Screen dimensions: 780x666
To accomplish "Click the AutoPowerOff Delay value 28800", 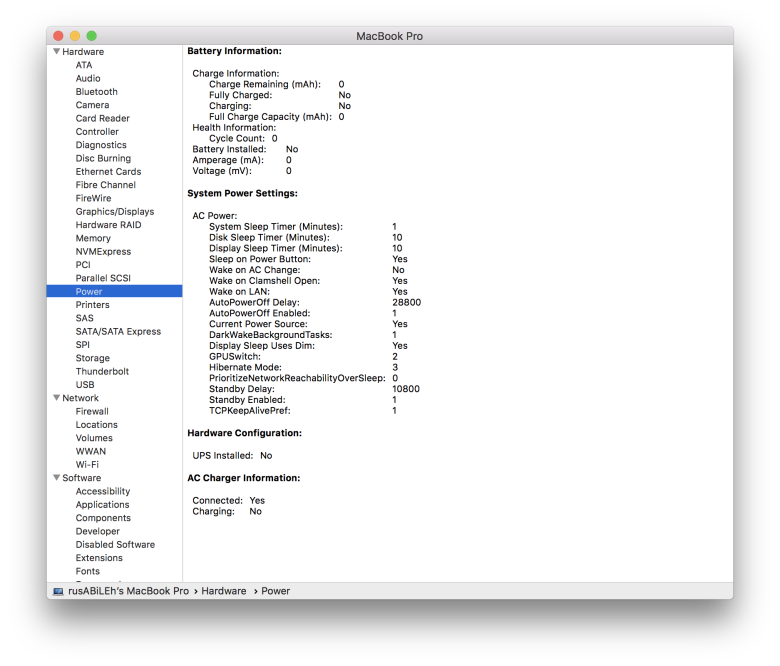I will [406, 302].
